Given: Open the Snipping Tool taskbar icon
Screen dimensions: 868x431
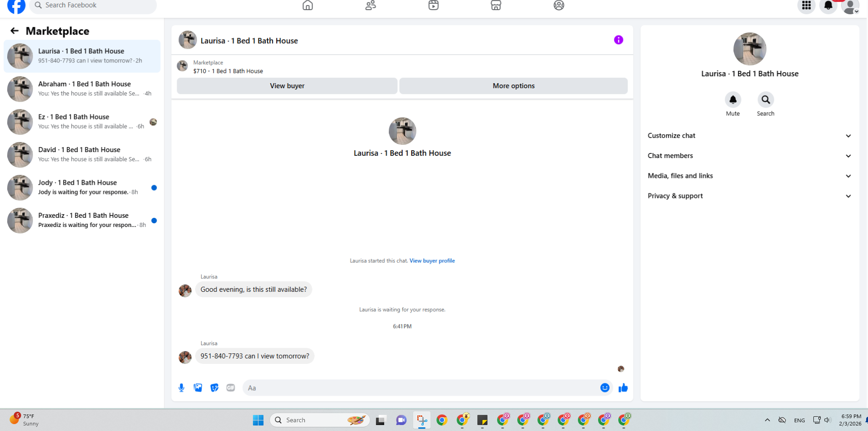Looking at the screenshot, I should coord(422,420).
